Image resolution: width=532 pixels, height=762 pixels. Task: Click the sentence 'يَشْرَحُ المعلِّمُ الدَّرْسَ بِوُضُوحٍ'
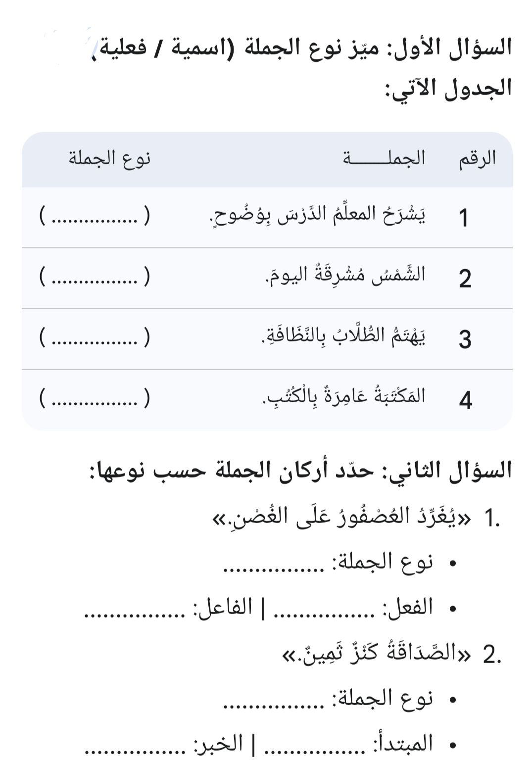click(318, 215)
